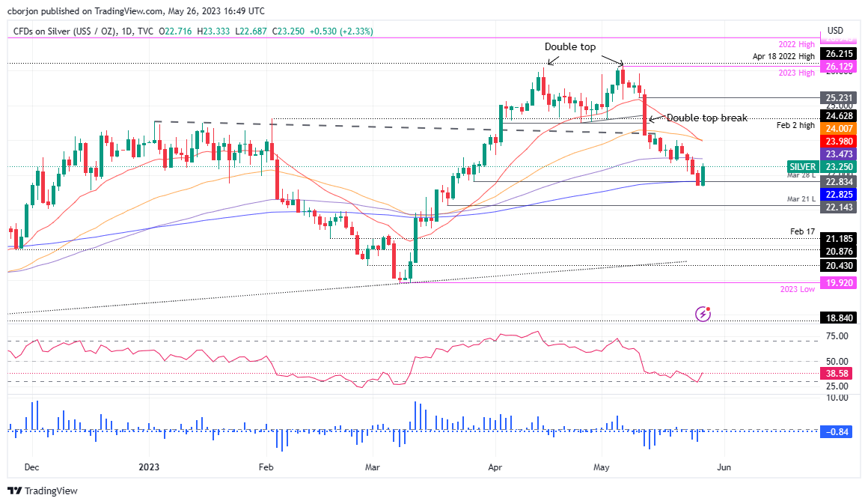This screenshot has height=504, width=868.
Task: Click Jun on the date axis
Action: point(723,467)
